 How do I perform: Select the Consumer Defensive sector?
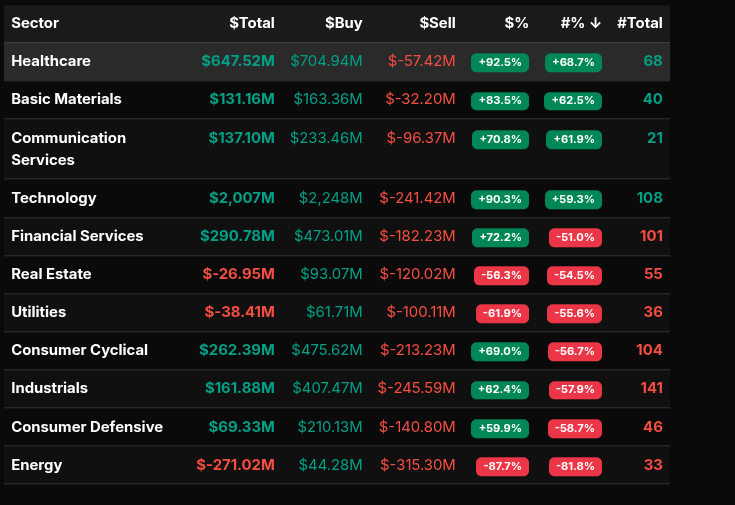point(87,427)
